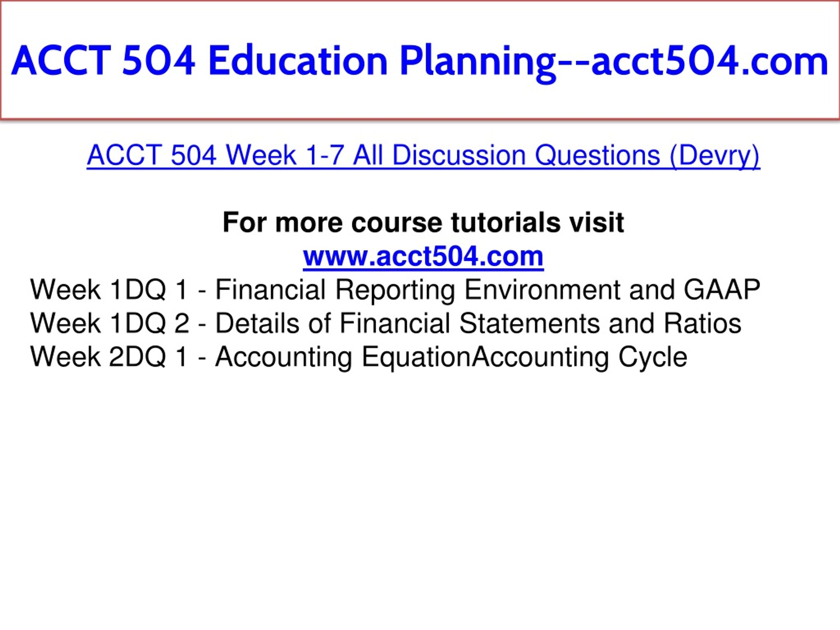Select the Week 2DQ 1 Accounting Equation line
840x630 pixels.
pos(359,357)
